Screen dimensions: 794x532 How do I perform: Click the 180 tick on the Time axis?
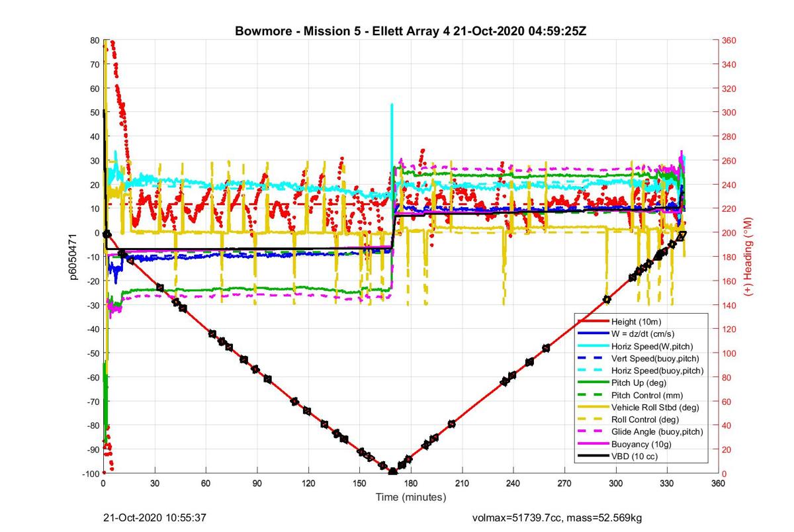[x=411, y=484]
